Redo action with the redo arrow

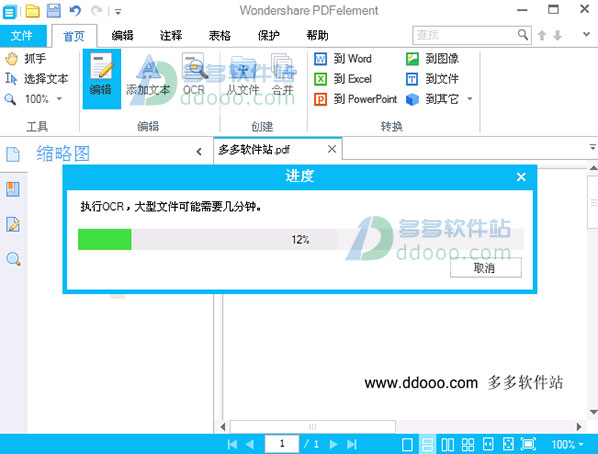click(x=96, y=11)
